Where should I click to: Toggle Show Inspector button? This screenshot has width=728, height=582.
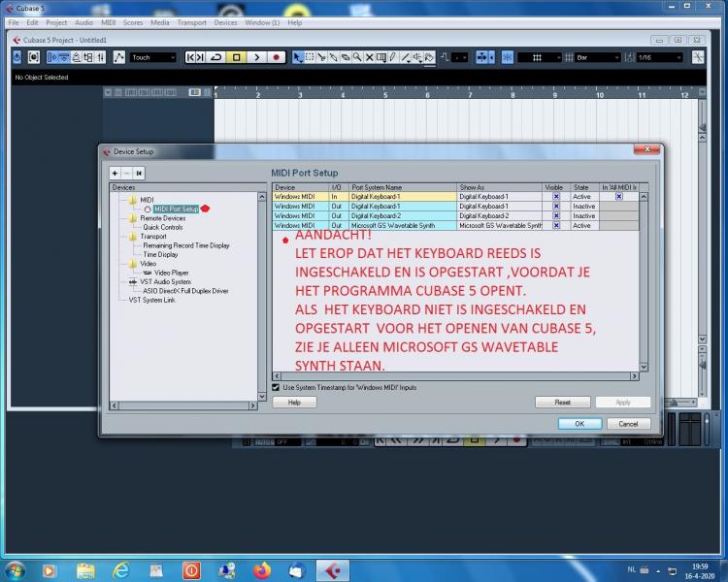tap(52, 57)
